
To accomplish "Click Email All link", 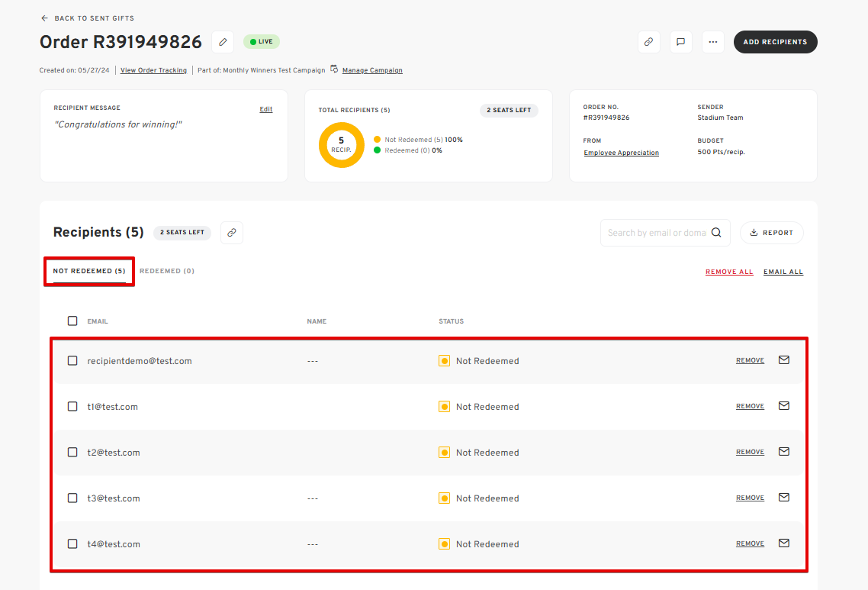I will [783, 272].
